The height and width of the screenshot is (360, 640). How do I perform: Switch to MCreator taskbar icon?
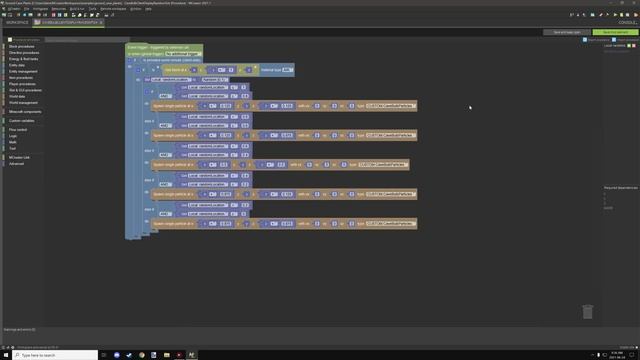click(x=191, y=355)
